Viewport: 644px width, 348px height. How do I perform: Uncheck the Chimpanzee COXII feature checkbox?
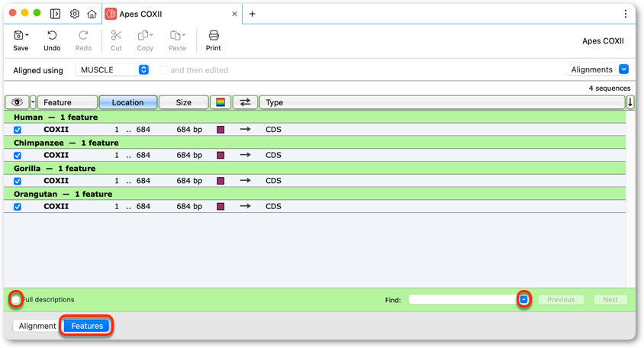pos(18,156)
